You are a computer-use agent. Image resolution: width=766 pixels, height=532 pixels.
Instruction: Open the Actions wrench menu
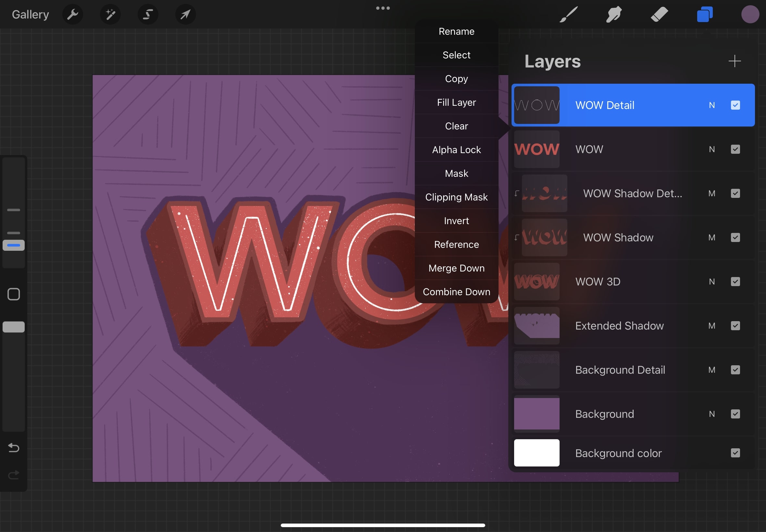73,14
